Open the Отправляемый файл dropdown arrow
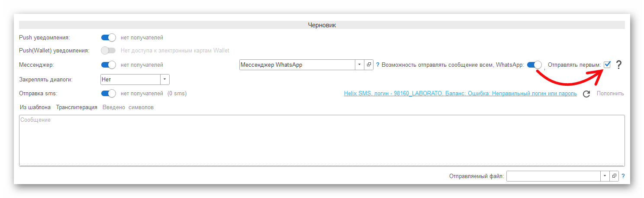644x198 pixels. tap(605, 176)
